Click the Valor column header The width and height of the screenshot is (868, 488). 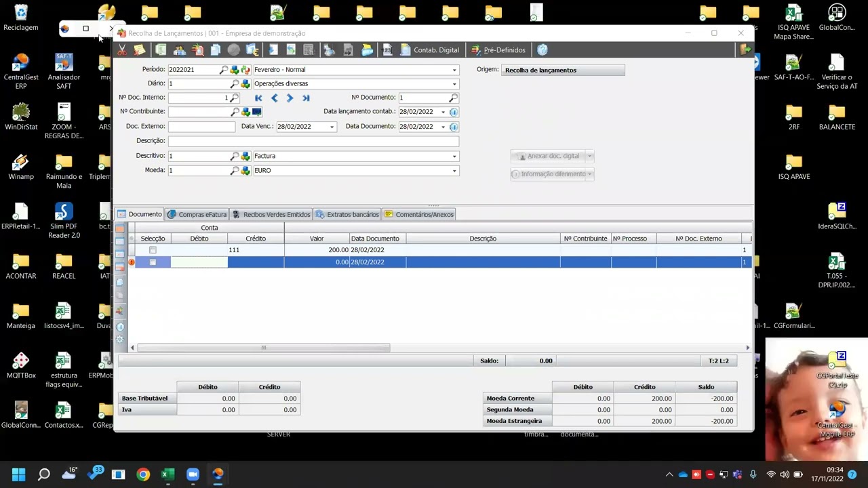pyautogui.click(x=317, y=239)
